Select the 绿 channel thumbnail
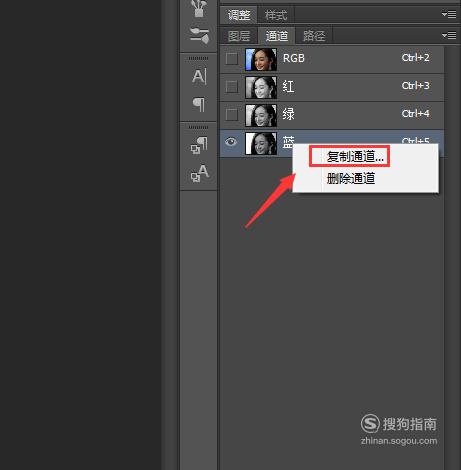 coord(261,115)
